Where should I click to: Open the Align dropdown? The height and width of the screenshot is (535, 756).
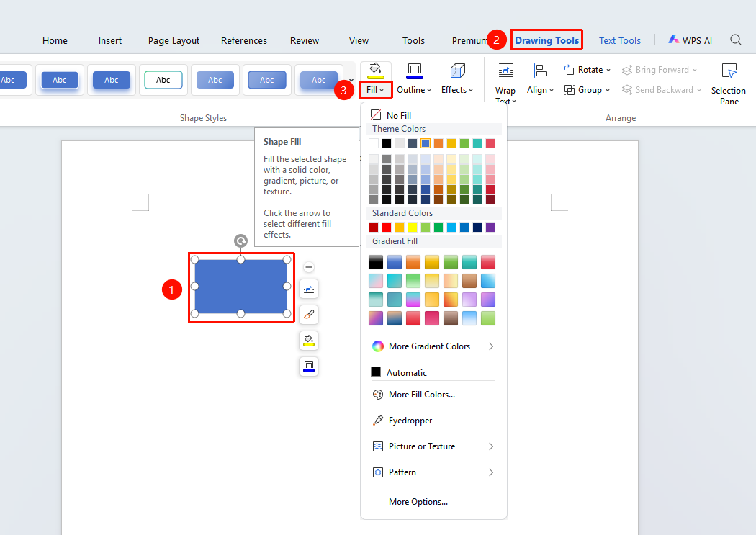(540, 90)
